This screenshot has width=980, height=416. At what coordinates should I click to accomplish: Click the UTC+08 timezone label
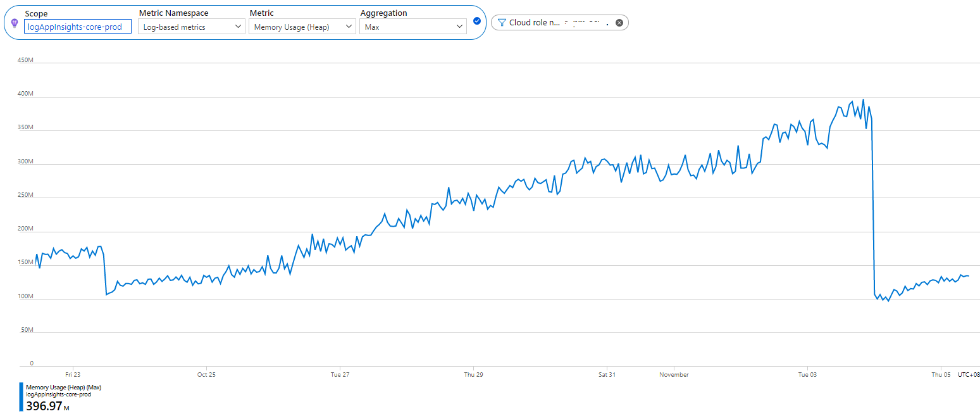pyautogui.click(x=967, y=374)
